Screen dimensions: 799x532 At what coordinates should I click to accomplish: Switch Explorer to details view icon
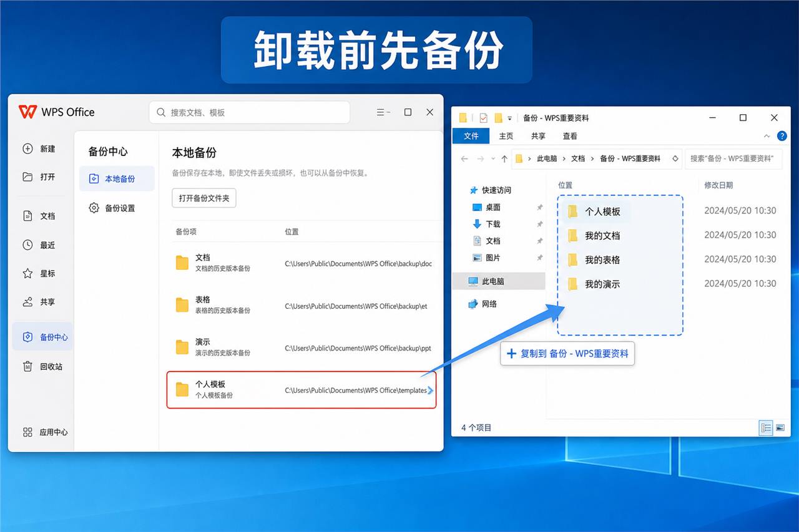point(766,427)
